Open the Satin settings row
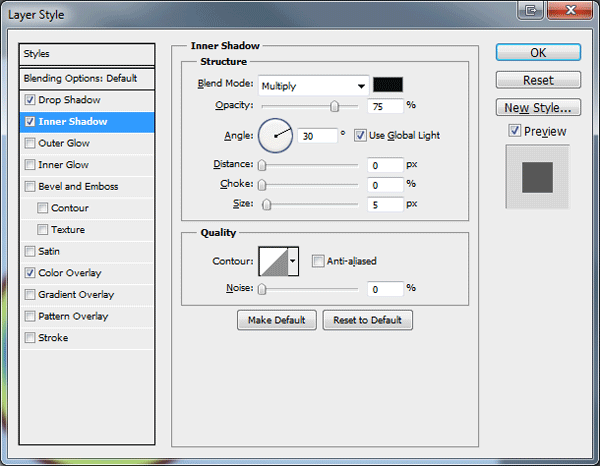The image size is (600, 466). [87, 251]
